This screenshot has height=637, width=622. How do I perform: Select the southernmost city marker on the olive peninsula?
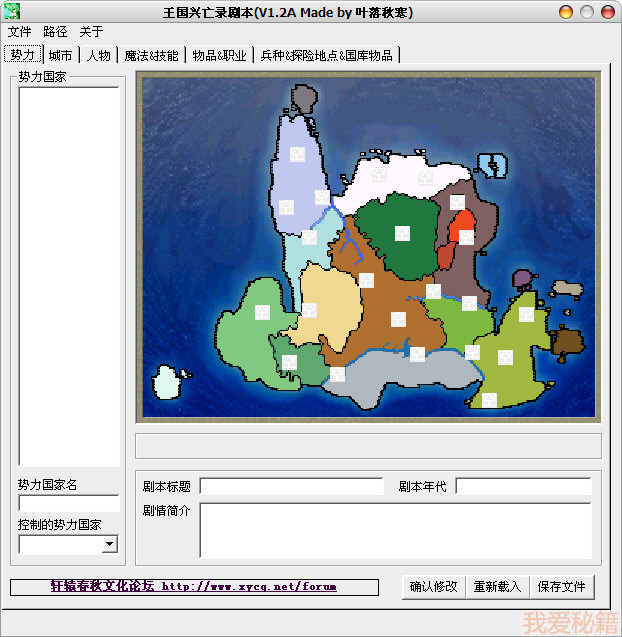click(489, 400)
